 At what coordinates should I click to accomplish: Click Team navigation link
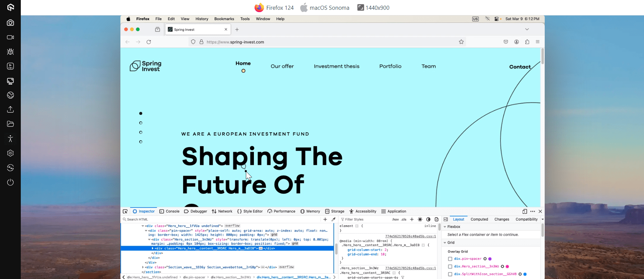[429, 66]
